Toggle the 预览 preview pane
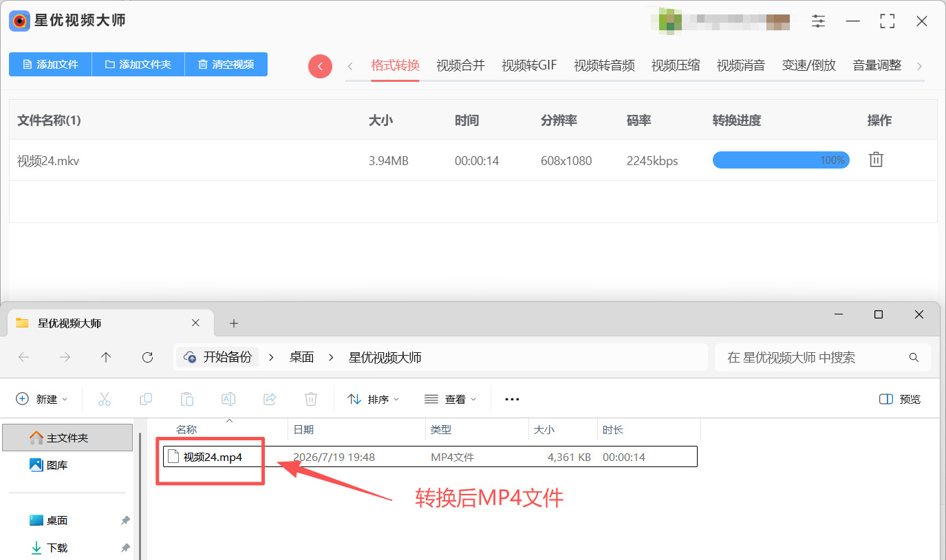The height and width of the screenshot is (560, 946). [900, 399]
